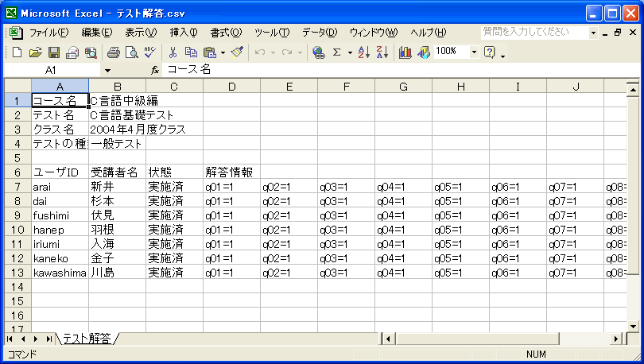The width and height of the screenshot is (644, 364).
Task: Click the Drawing toolbar icon
Action: tap(424, 52)
